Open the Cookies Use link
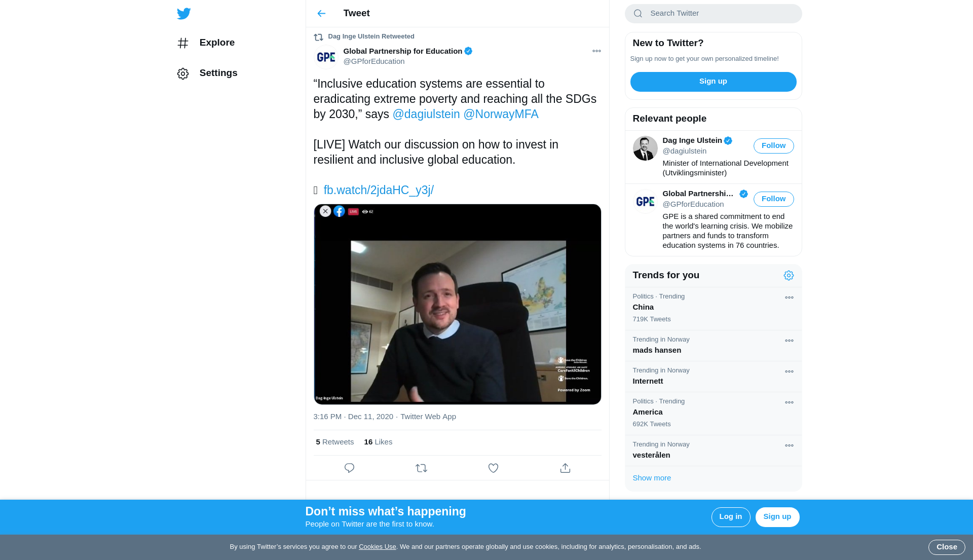The image size is (973, 560). [377, 547]
